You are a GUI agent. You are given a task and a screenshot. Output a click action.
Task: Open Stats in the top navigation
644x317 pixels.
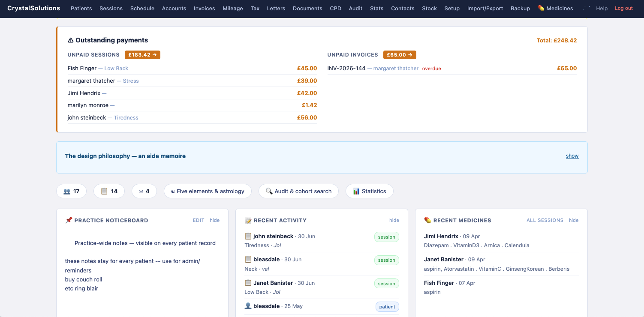377,8
